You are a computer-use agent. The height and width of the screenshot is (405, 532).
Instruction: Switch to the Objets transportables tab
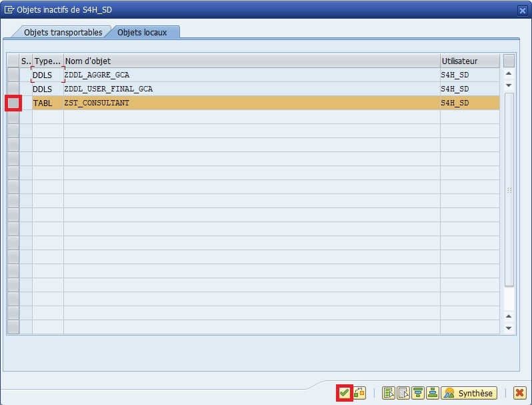(63, 32)
